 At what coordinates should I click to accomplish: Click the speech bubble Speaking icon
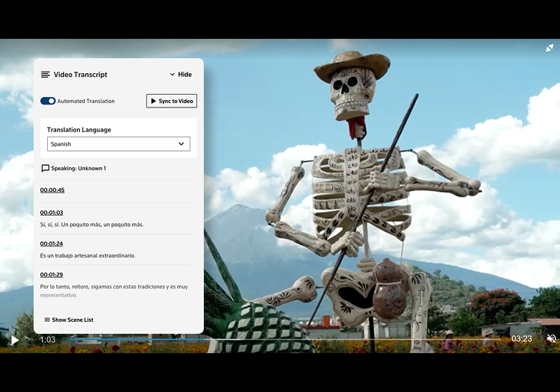(46, 169)
